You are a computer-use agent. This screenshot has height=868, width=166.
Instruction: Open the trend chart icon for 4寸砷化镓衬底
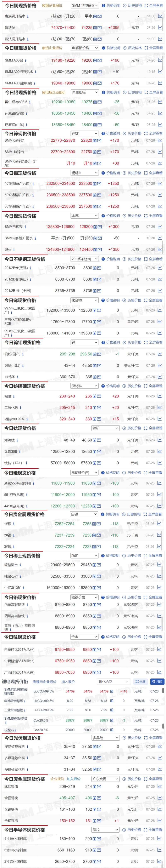click(160, 839)
